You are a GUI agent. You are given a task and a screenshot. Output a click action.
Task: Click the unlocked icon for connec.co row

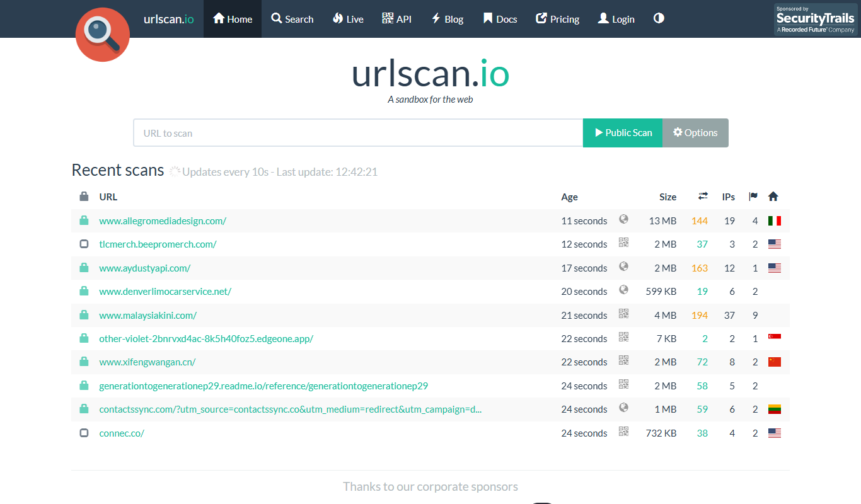(84, 433)
